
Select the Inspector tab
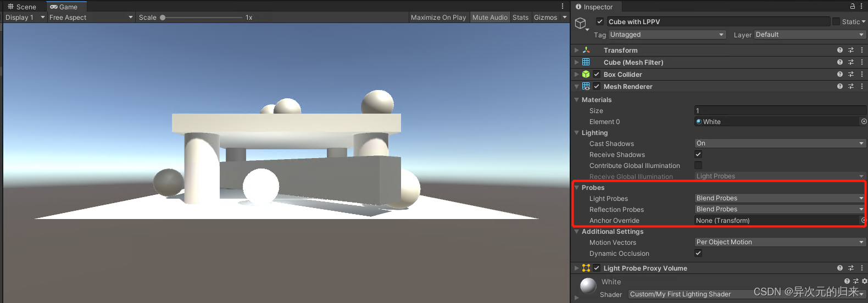(x=594, y=7)
